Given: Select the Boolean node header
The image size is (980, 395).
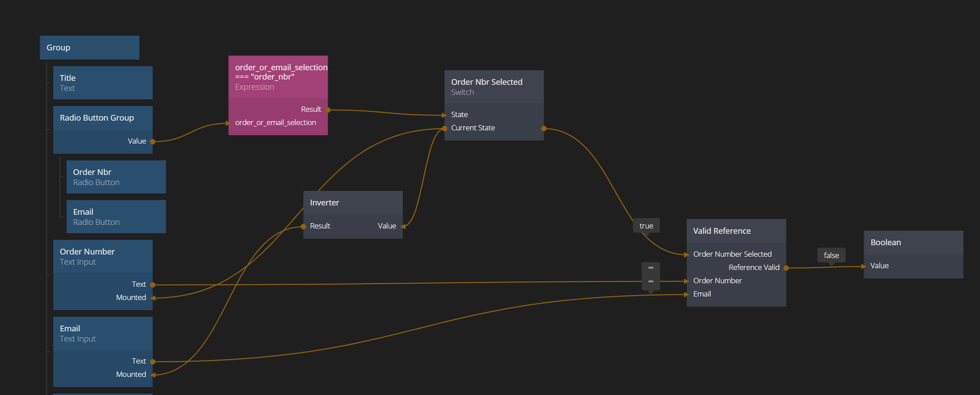Looking at the screenshot, I should [x=913, y=243].
